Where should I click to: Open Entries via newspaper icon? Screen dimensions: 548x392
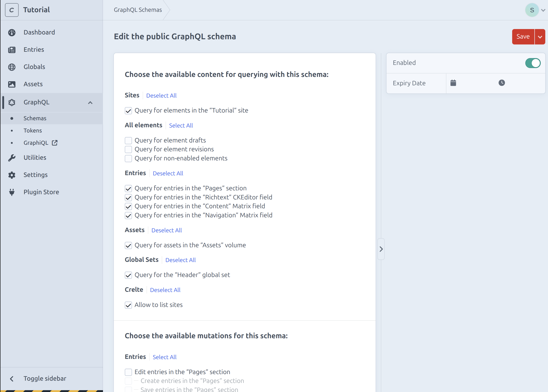click(12, 50)
